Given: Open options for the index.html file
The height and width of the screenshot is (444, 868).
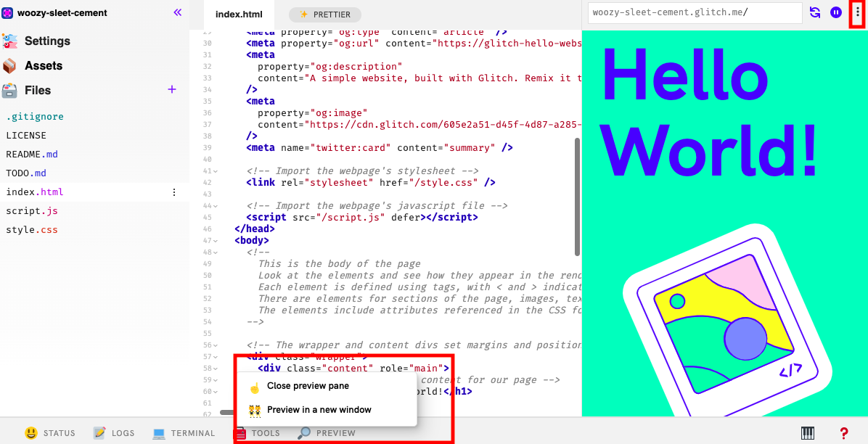Looking at the screenshot, I should (174, 192).
